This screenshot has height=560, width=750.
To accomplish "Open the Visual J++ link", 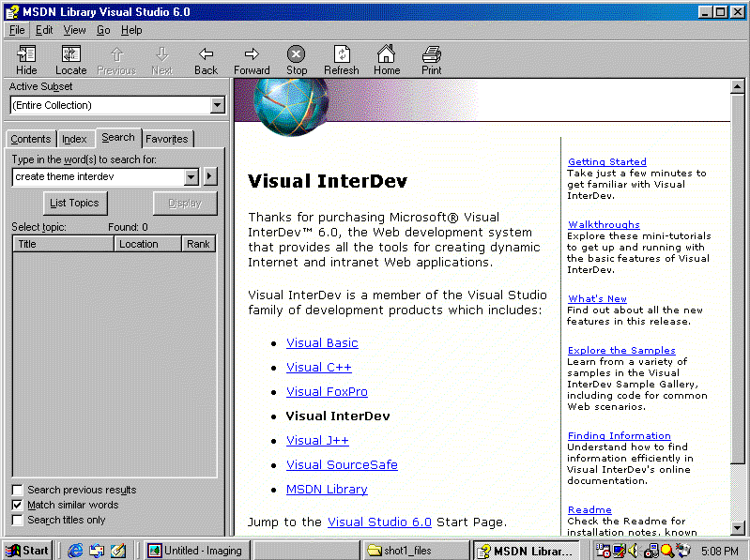I will [x=317, y=441].
